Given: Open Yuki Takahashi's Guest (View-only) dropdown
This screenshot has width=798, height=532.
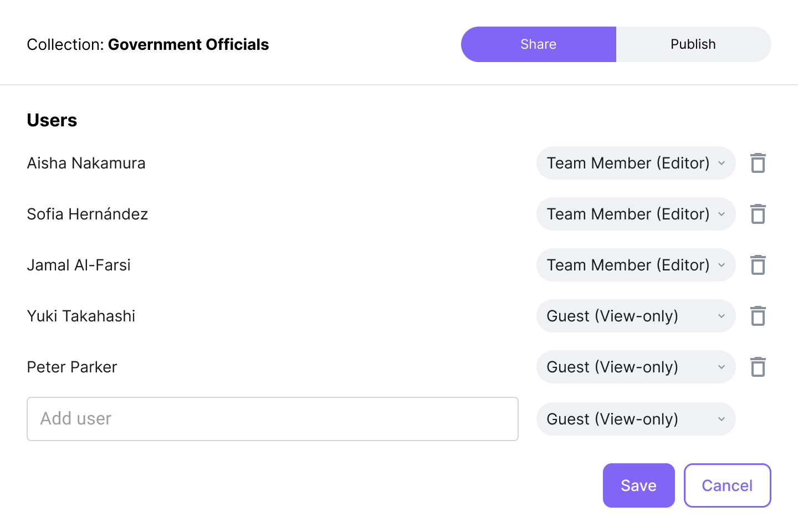Looking at the screenshot, I should click(635, 316).
